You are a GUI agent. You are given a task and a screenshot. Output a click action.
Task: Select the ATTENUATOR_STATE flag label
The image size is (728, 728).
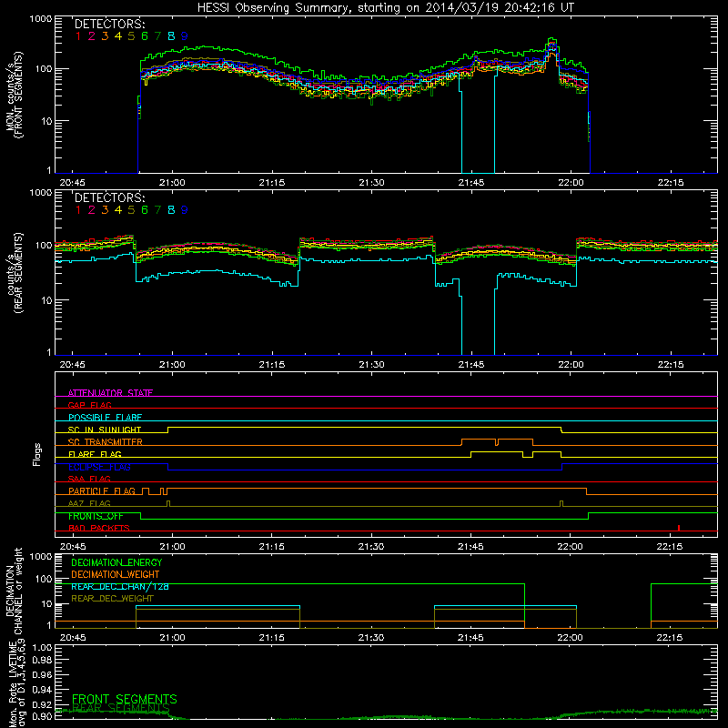(110, 393)
